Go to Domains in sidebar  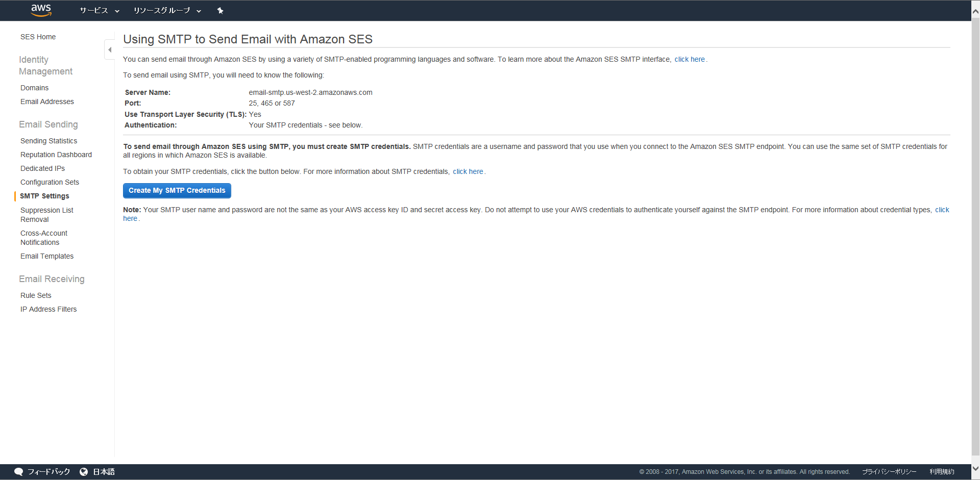tap(34, 88)
